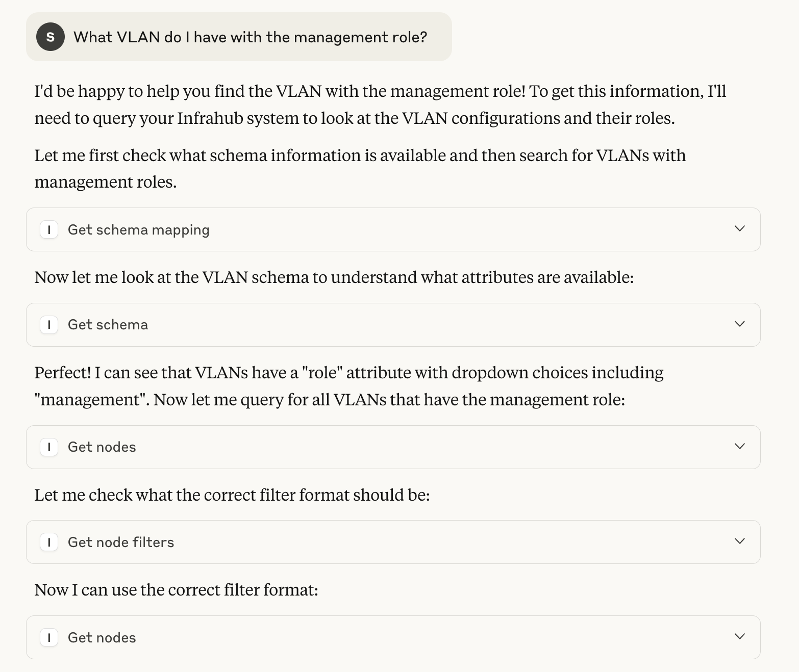Expand the Get schema mapping chevron
799x672 pixels.
click(x=740, y=228)
